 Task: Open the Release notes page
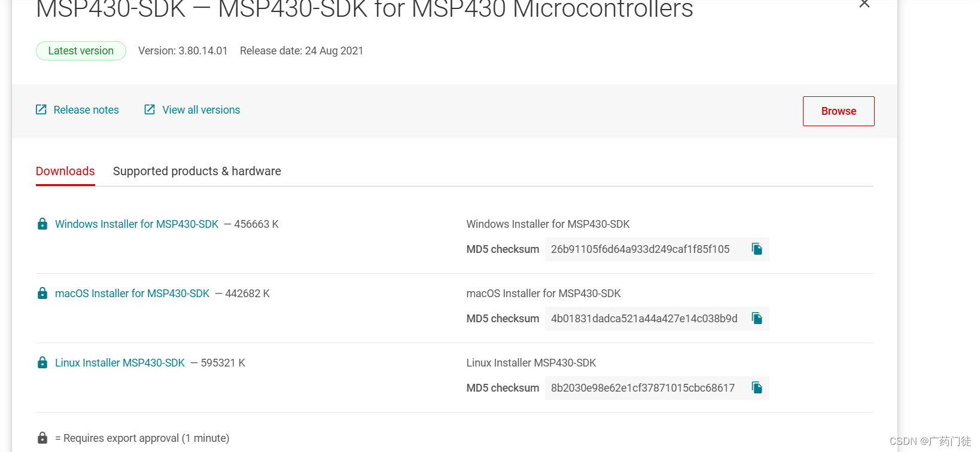[86, 109]
